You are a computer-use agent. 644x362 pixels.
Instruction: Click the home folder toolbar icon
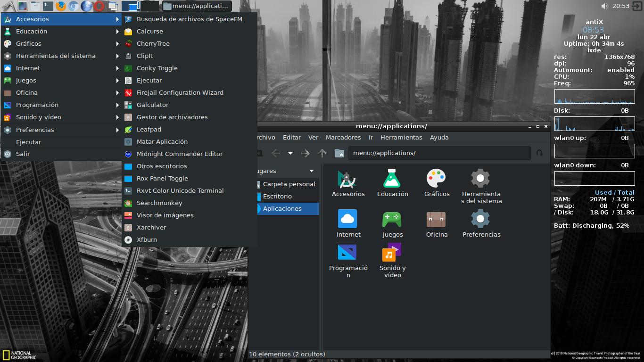click(x=339, y=153)
